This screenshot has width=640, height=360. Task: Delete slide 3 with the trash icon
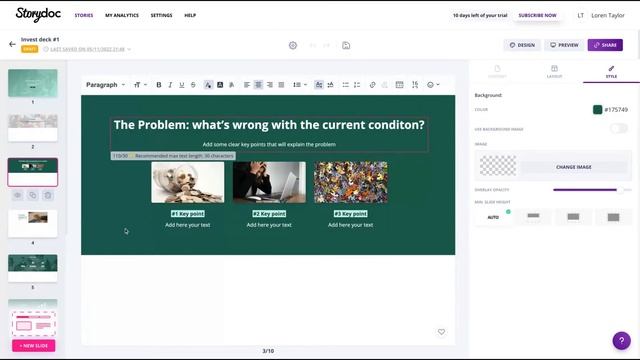[x=48, y=196]
